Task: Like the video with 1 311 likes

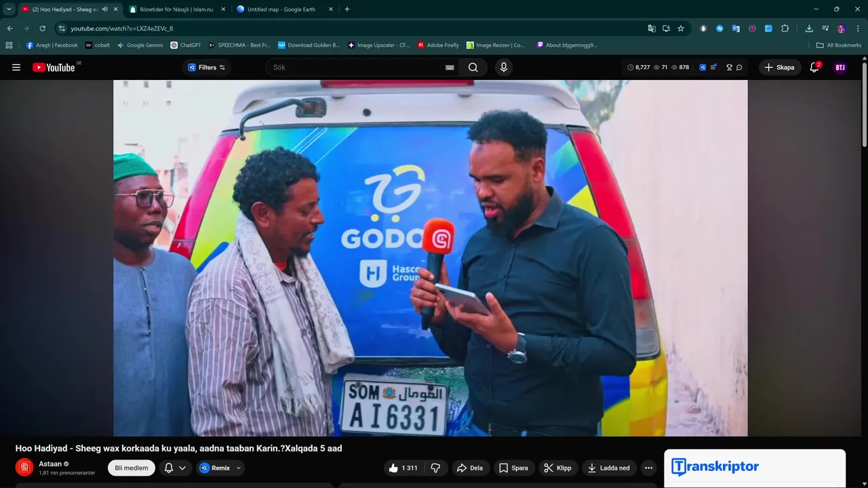Action: point(403,468)
